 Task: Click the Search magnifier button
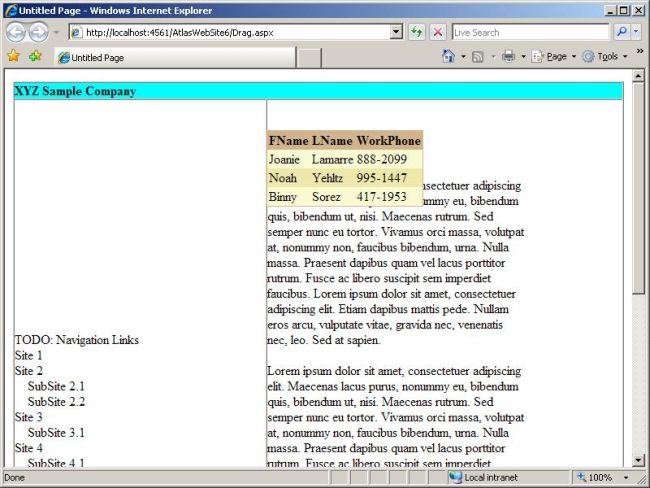621,32
